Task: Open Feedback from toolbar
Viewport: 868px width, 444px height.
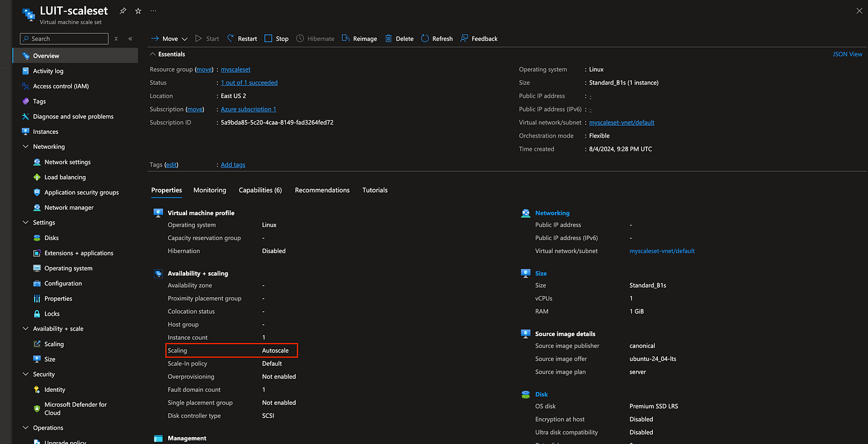Action: tap(479, 38)
